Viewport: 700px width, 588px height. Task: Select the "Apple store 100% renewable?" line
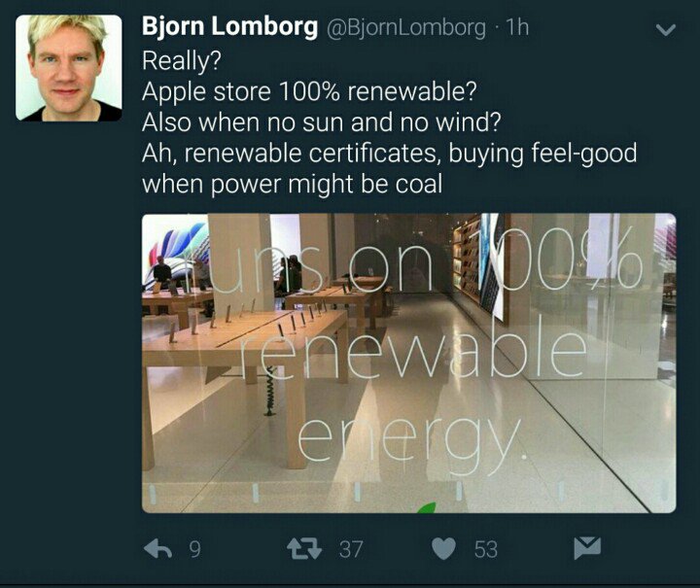pyautogui.click(x=309, y=91)
